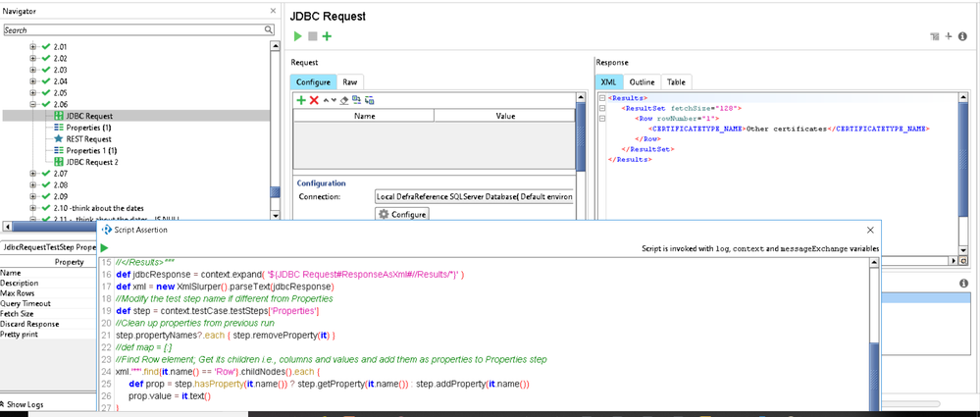The image size is (980, 417).
Task: Expand the 2.07 test case node
Action: click(33, 173)
